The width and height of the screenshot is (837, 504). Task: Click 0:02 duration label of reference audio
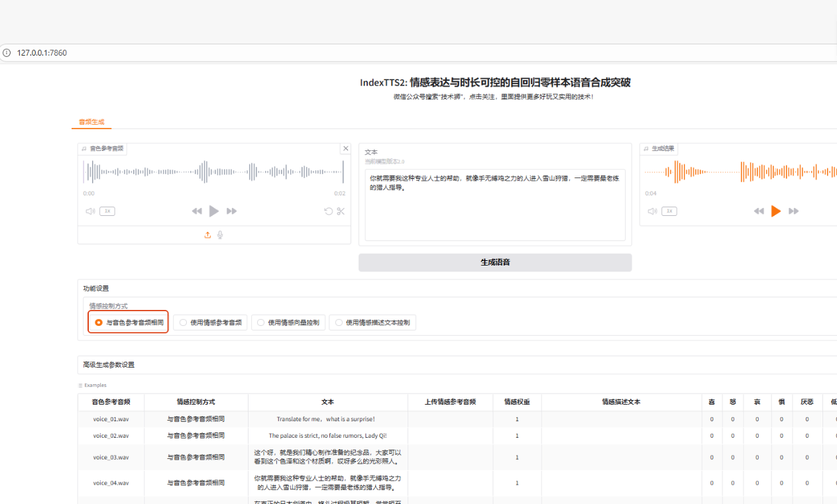[x=339, y=193]
